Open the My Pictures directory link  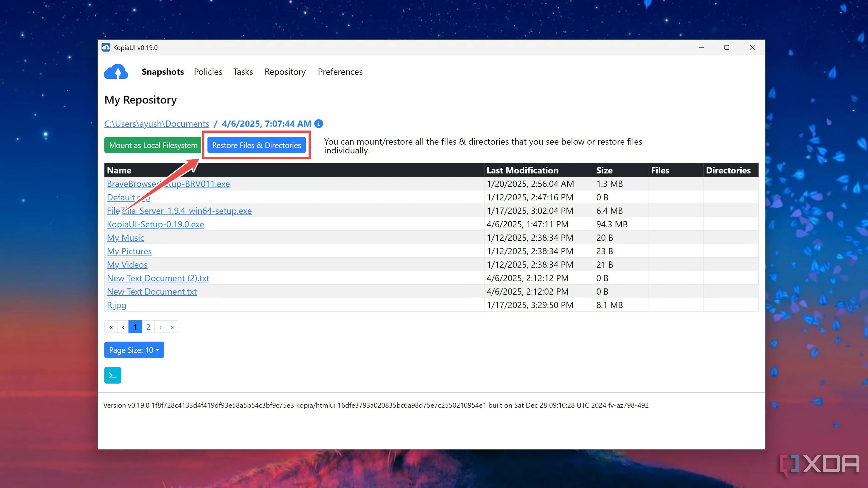tap(129, 251)
